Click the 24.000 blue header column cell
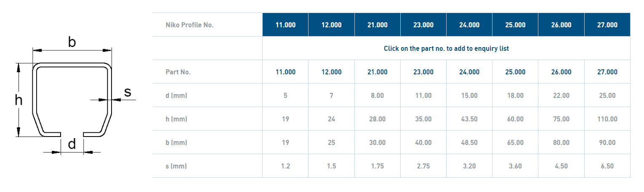This screenshot has height=192, width=644. 469,25
